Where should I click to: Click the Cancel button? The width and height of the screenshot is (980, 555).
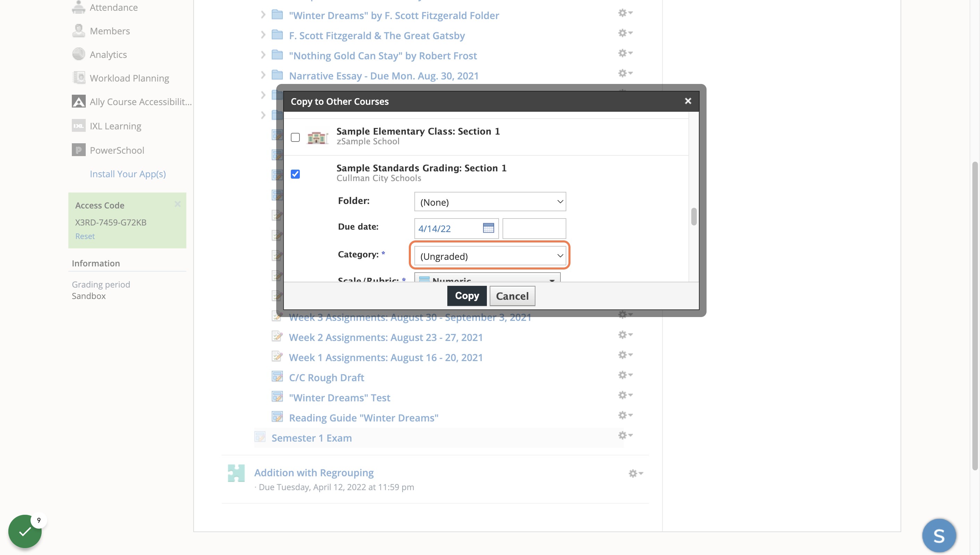coord(512,296)
